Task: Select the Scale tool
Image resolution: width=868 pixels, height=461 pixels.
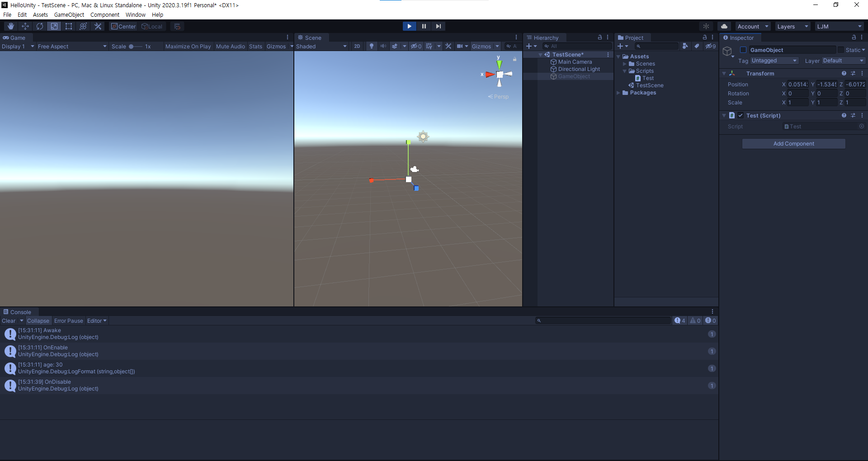Action: click(54, 26)
